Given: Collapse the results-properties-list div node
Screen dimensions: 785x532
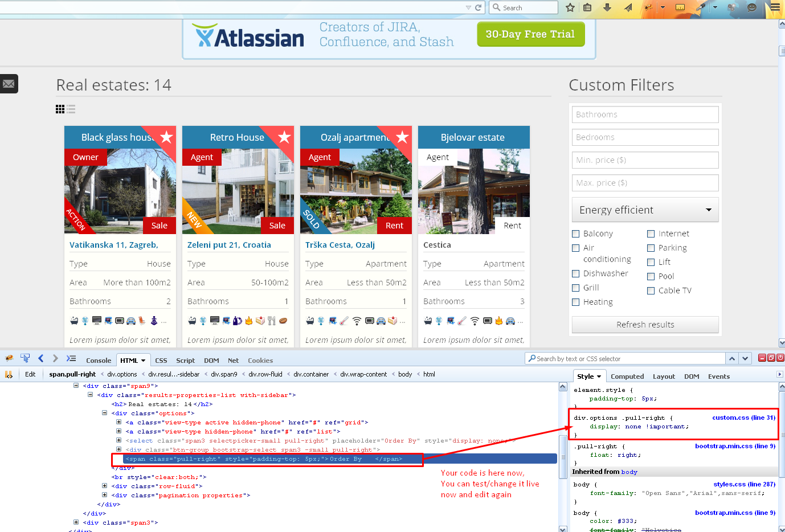Looking at the screenshot, I should click(90, 395).
